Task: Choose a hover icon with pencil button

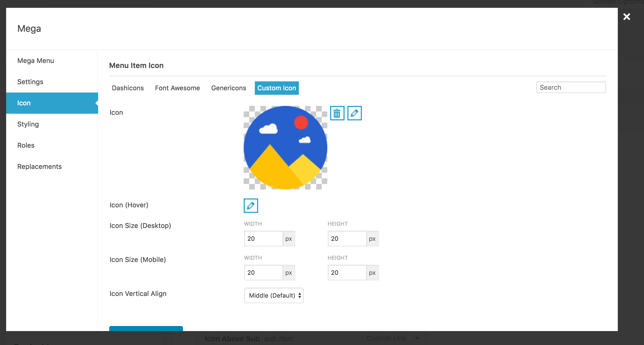Action: 251,206
